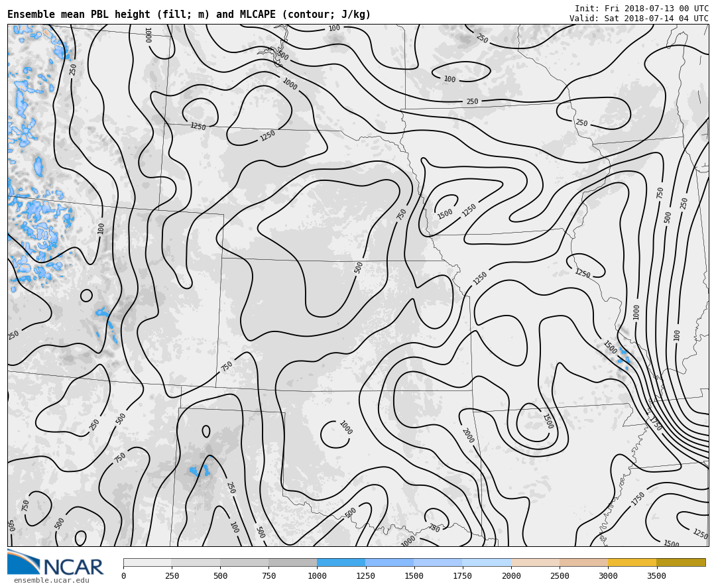This screenshot has width=716, height=588.
Task: Pick the 1250–1500 medium blue colorbar swatch
Action: [389, 562]
